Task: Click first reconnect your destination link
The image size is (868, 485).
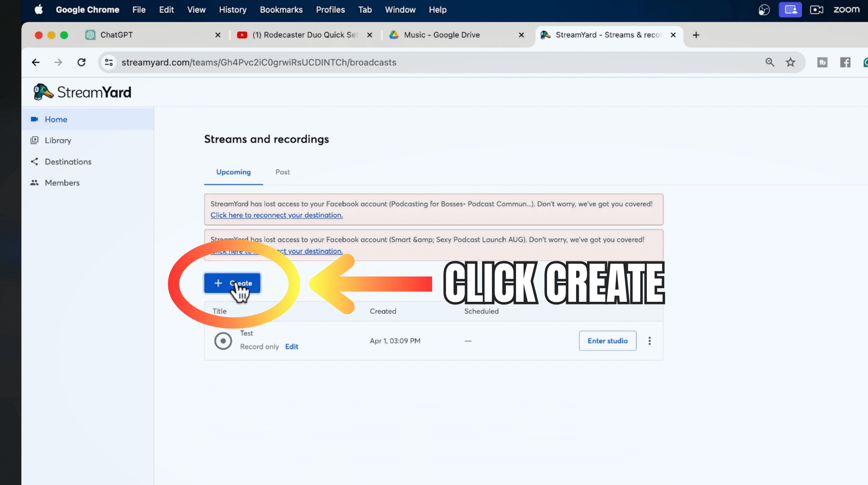Action: point(276,215)
